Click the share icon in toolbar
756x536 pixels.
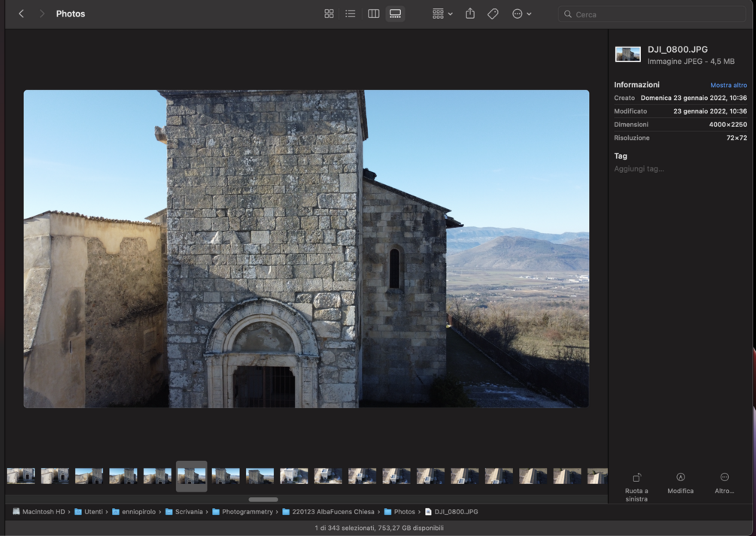point(470,14)
